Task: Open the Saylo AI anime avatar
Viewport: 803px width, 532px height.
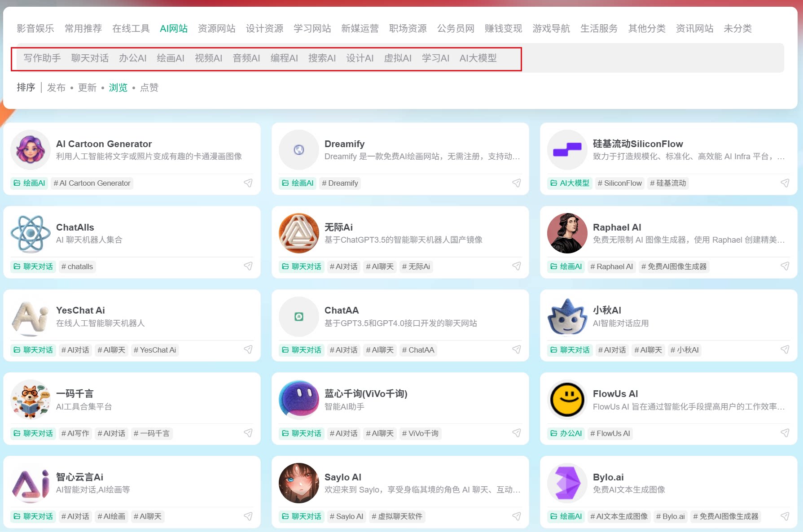Action: click(x=299, y=483)
